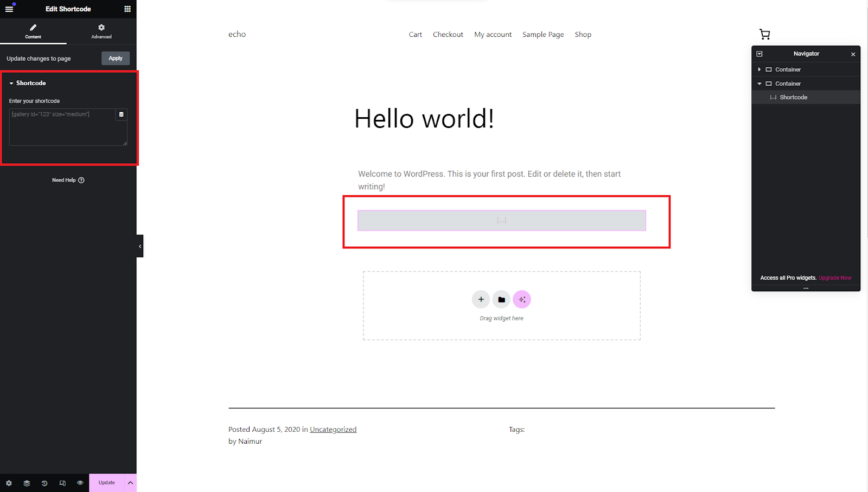Switch to Responsive Mode icon
The image size is (868, 492).
tap(62, 483)
